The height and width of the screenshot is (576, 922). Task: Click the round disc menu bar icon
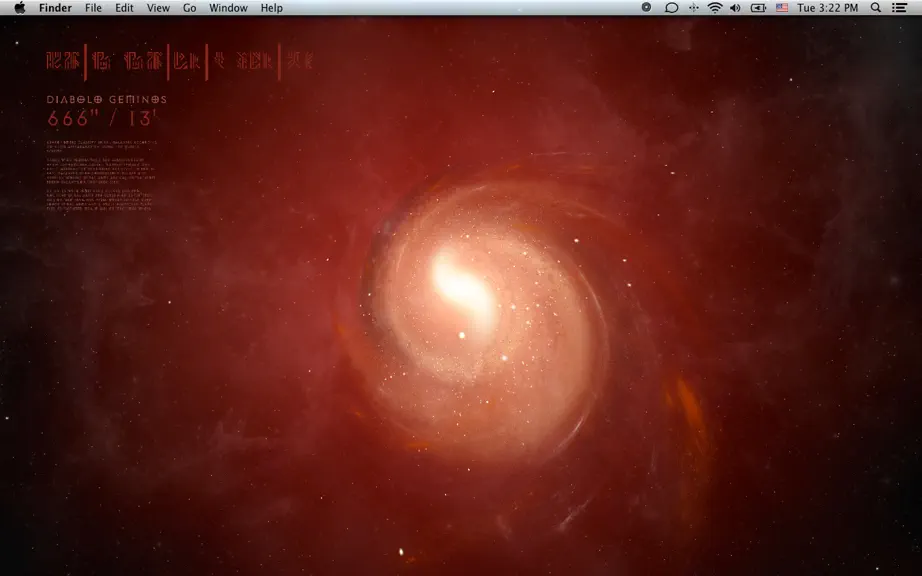(x=646, y=8)
